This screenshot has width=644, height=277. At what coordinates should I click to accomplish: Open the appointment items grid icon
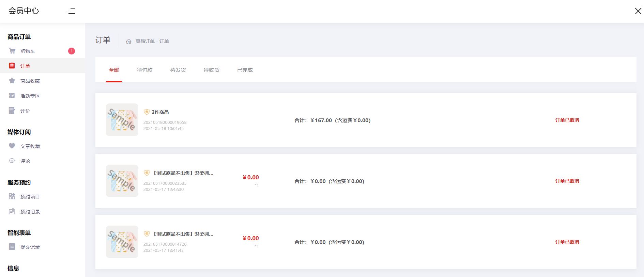click(12, 196)
